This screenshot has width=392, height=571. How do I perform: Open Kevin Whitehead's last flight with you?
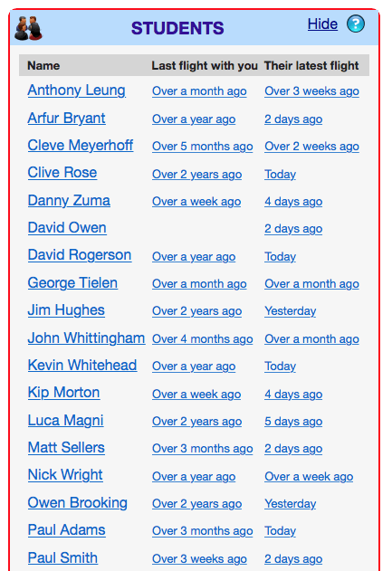[194, 366]
